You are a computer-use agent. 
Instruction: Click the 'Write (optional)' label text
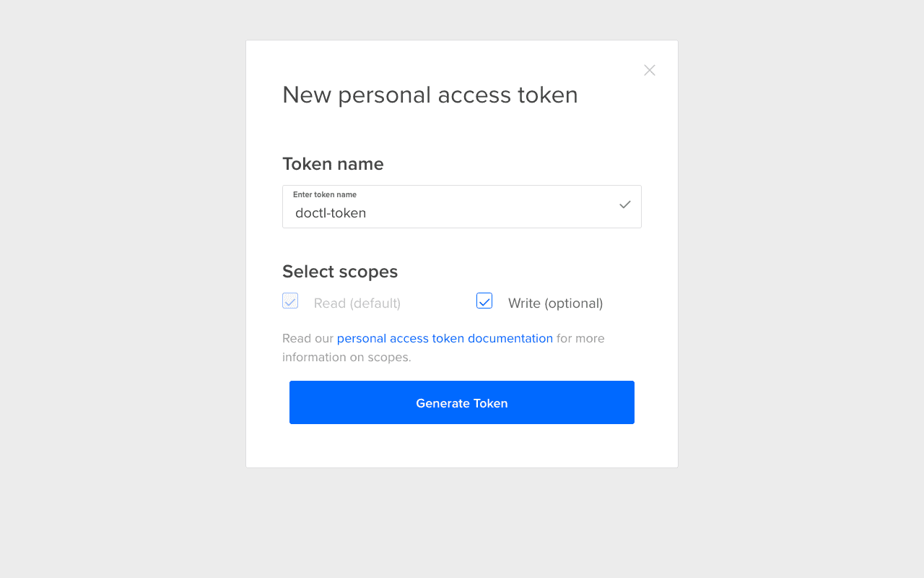click(x=555, y=303)
